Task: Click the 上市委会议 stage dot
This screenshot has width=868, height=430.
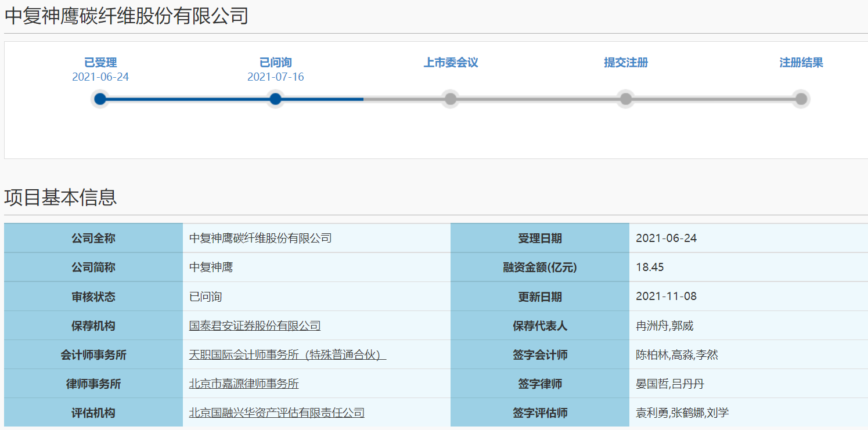Action: click(451, 99)
